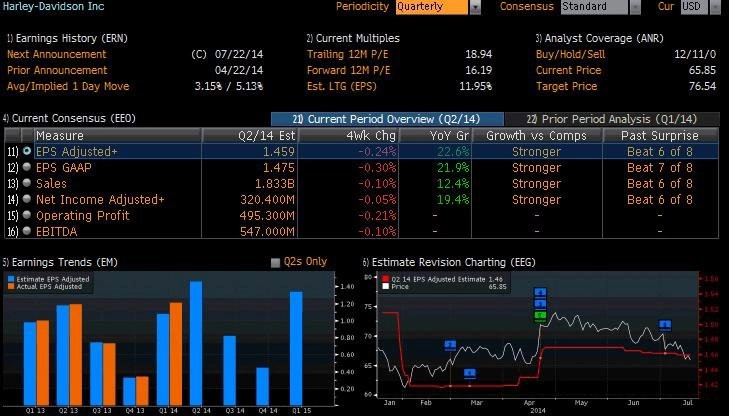Viewport: 729px width, 416px height.
Task: Click the Quarterly periodicity field
Action: pyautogui.click(x=432, y=7)
